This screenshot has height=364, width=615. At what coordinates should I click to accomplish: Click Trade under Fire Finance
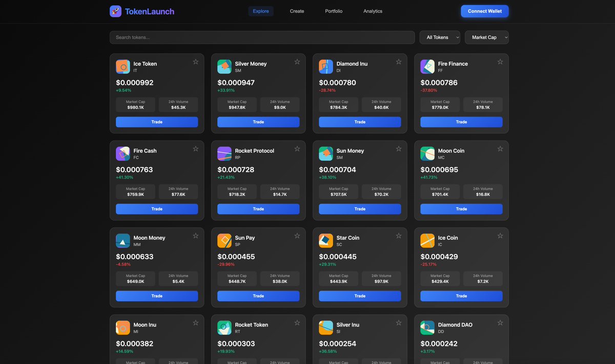(461, 122)
